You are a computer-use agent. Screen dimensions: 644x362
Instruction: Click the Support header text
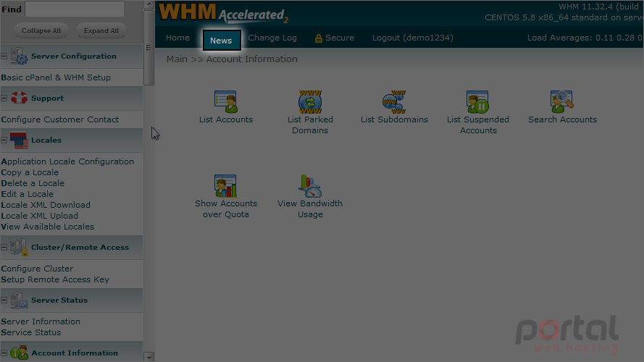coord(48,98)
